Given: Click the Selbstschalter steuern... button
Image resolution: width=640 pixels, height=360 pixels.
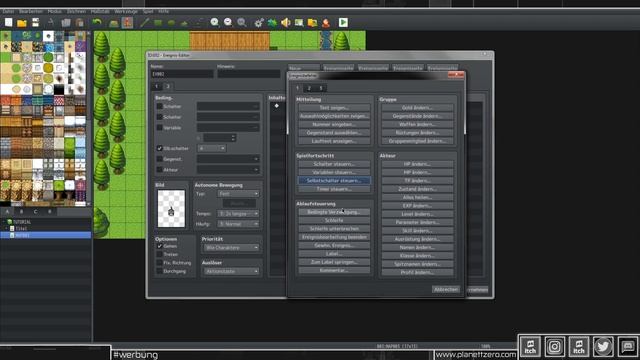Looking at the screenshot, I should coord(334,180).
